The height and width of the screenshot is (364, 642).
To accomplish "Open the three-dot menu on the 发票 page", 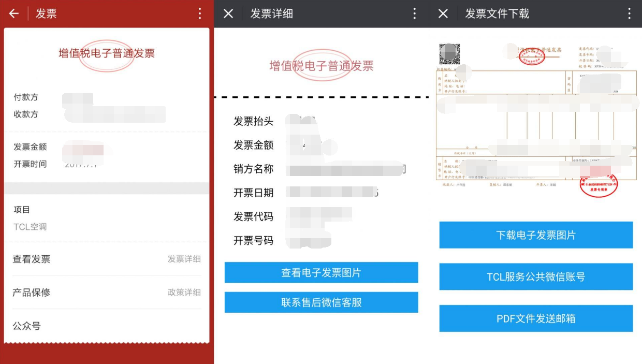I will (x=199, y=13).
